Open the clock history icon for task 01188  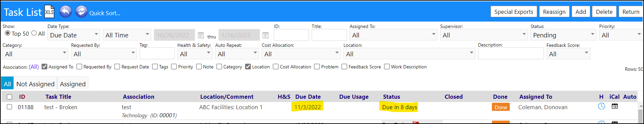601,106
